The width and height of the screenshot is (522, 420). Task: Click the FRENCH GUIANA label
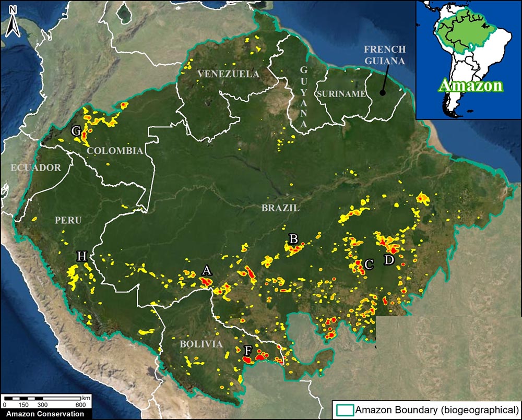384,54
